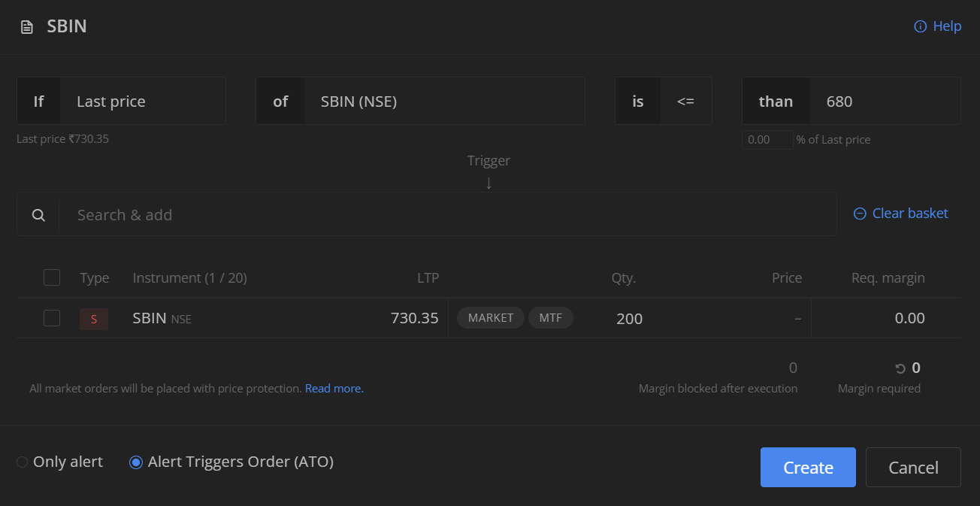
Task: Click the document icon beside SBIN title
Action: click(x=27, y=27)
